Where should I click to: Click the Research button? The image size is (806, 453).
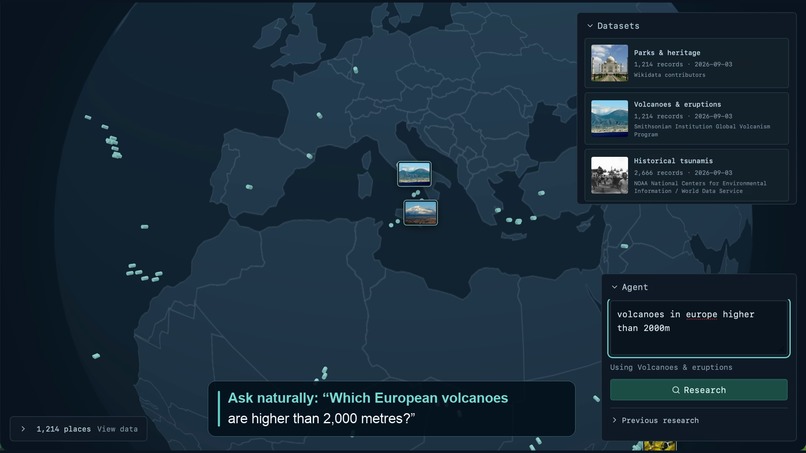699,390
